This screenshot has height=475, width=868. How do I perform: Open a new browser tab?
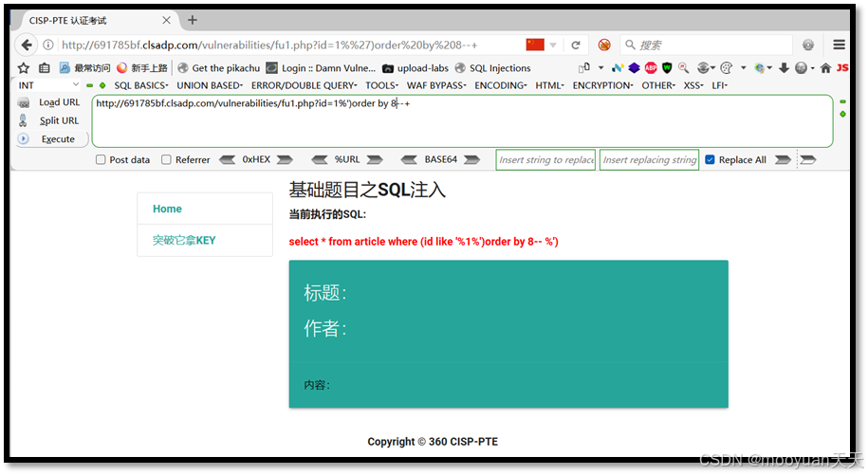pos(192,21)
